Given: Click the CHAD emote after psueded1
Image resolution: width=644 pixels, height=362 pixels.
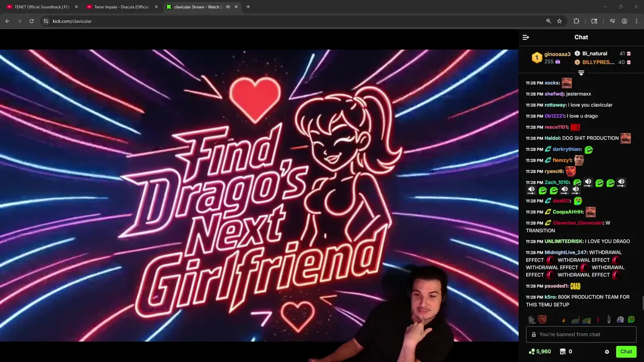Looking at the screenshot, I should click(x=575, y=286).
